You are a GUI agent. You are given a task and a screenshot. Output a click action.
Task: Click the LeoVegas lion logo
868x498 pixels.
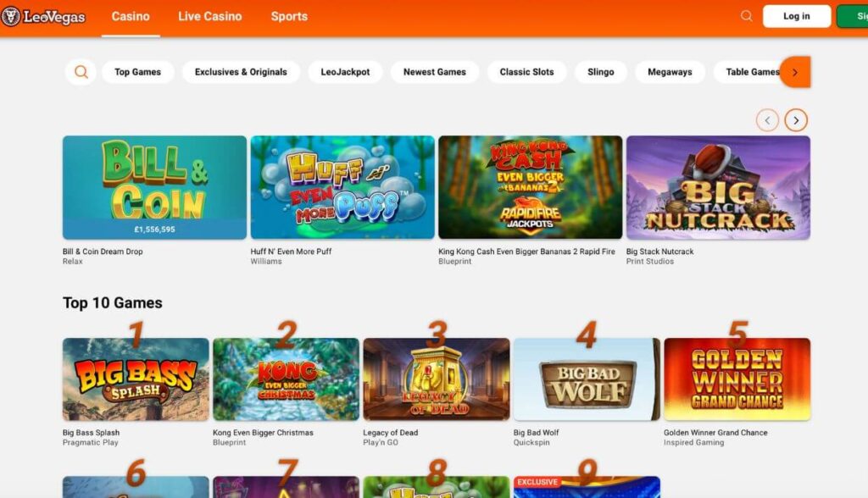click(10, 17)
